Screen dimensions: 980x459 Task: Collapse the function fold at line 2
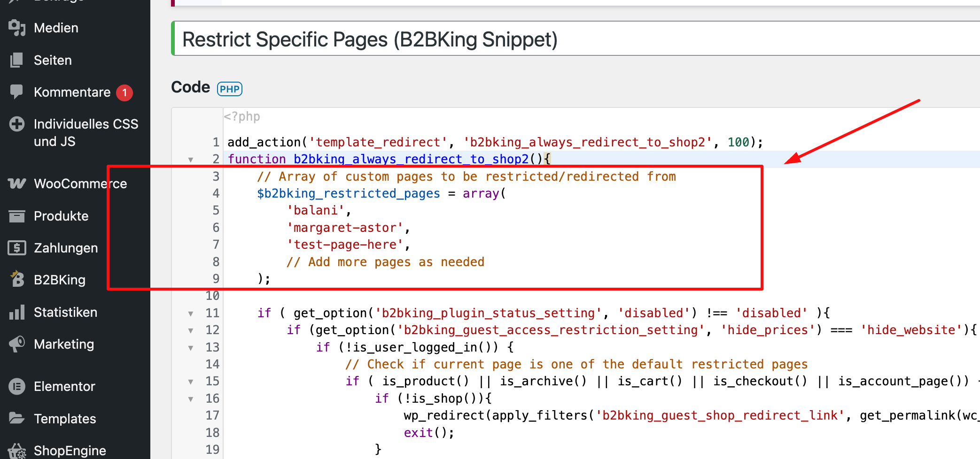pyautogui.click(x=191, y=160)
